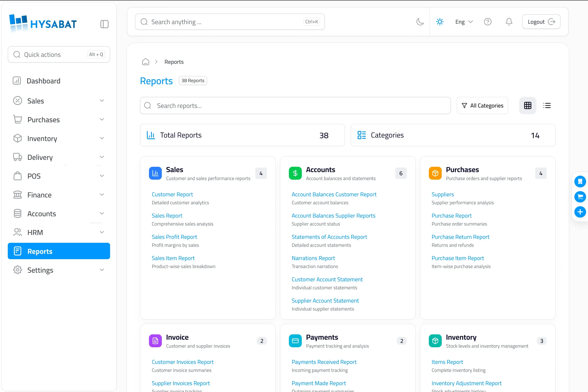The height and width of the screenshot is (392, 588).
Task: Expand the Purchases sidebar menu
Action: pos(59,120)
